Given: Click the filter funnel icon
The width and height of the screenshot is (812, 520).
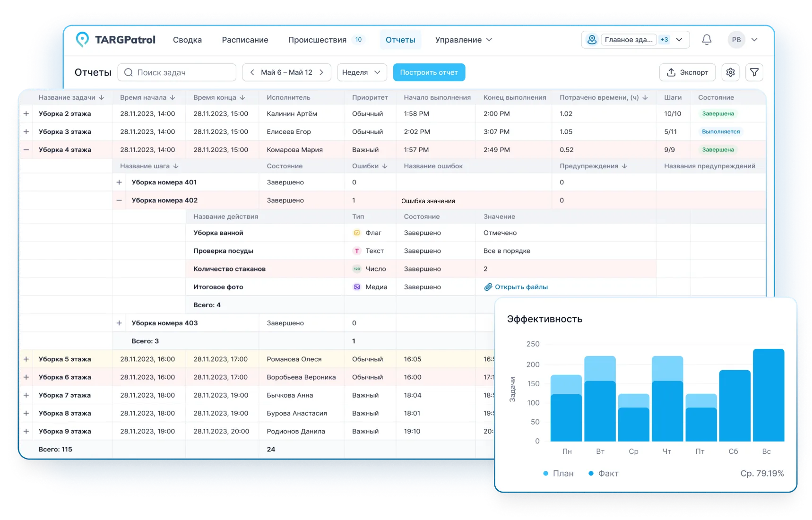Looking at the screenshot, I should [x=754, y=72].
